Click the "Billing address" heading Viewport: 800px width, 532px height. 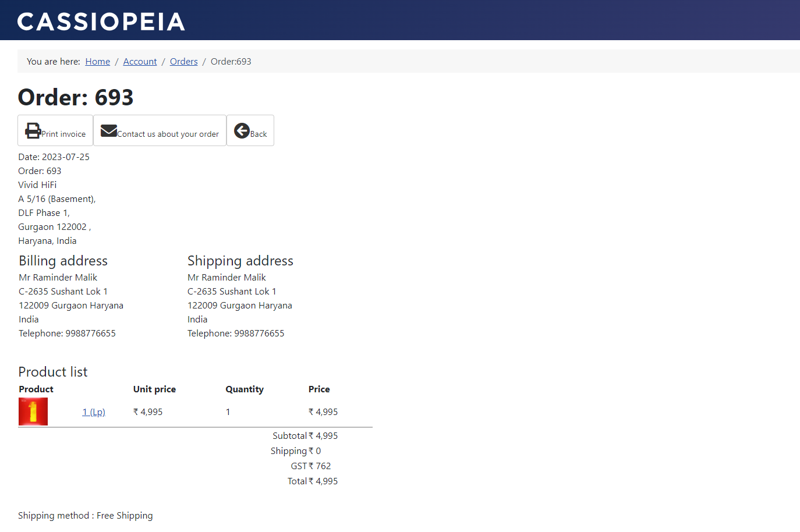click(63, 261)
